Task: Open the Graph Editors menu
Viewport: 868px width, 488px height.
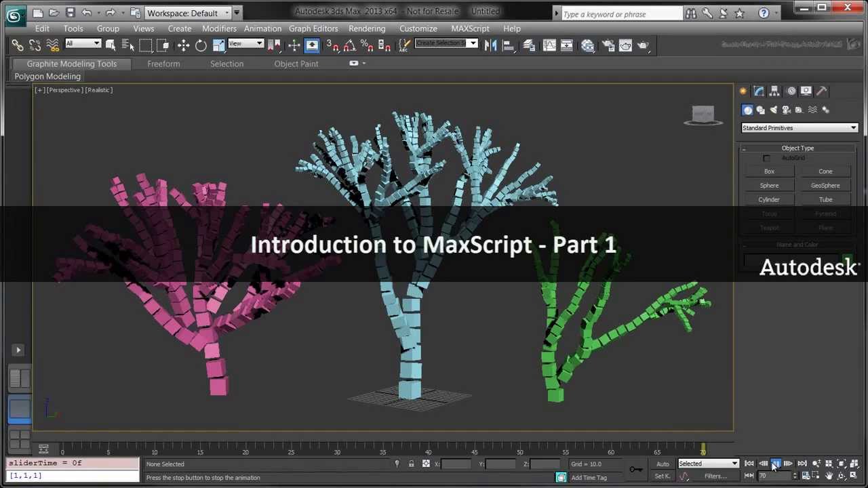Action: point(313,28)
